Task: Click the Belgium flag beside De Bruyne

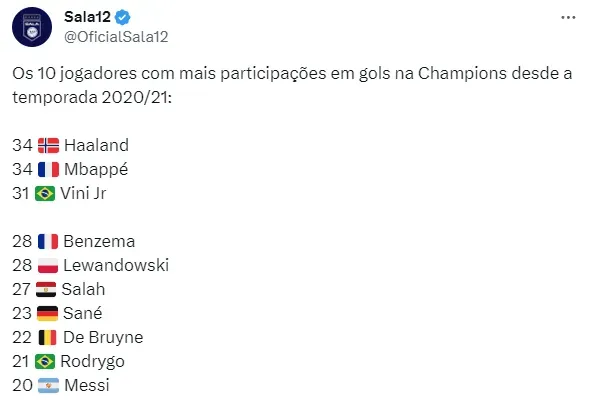Action: [x=48, y=338]
